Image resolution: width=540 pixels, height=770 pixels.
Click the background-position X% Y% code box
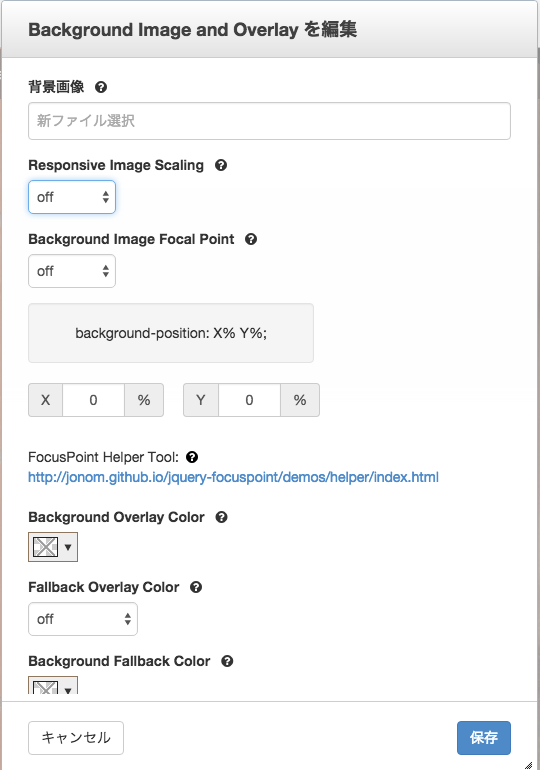171,333
